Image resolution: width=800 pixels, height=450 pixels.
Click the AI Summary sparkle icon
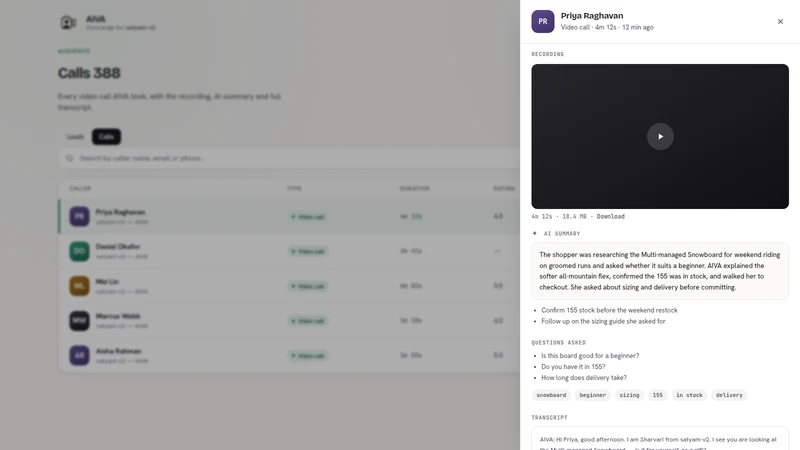point(535,233)
